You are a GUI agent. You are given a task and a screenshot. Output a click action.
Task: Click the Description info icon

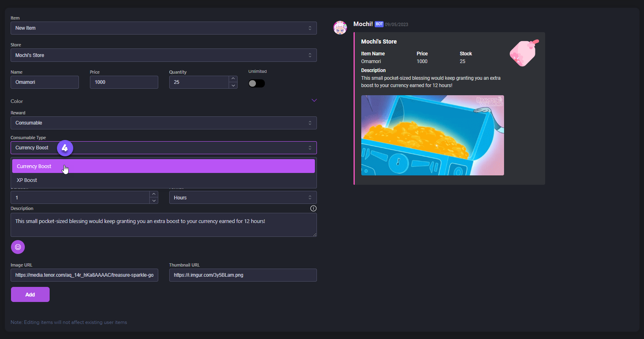coord(313,208)
